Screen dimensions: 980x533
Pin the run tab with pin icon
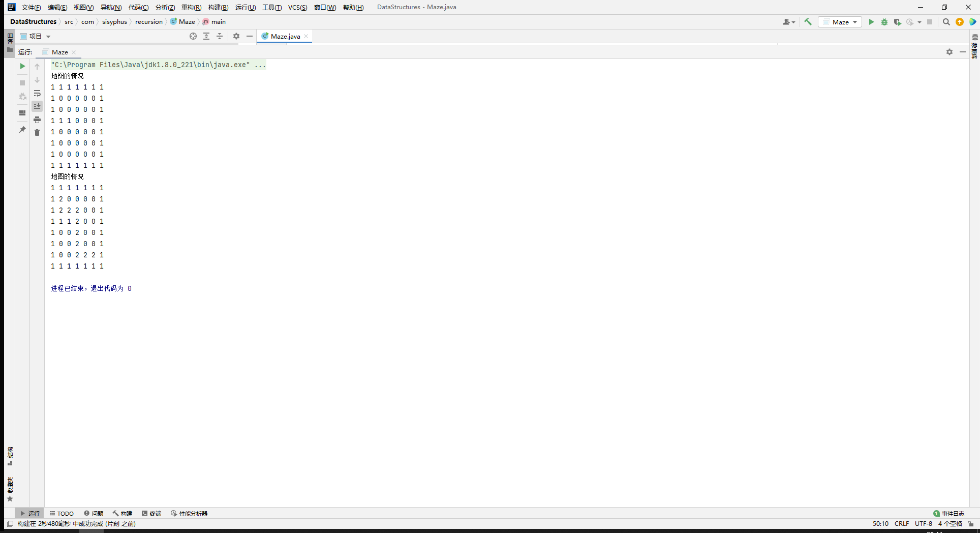[x=22, y=130]
